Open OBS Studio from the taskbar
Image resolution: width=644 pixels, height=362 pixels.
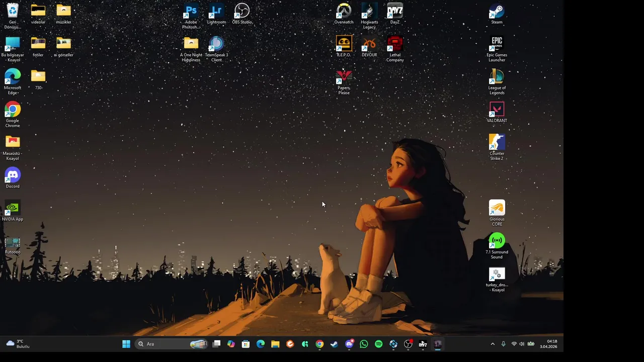[x=408, y=344]
